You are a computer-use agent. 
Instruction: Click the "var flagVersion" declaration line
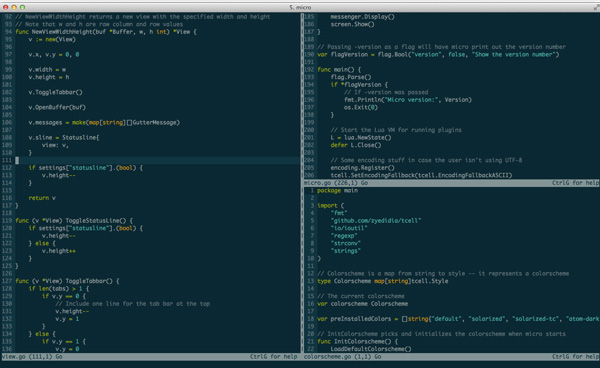click(438, 54)
